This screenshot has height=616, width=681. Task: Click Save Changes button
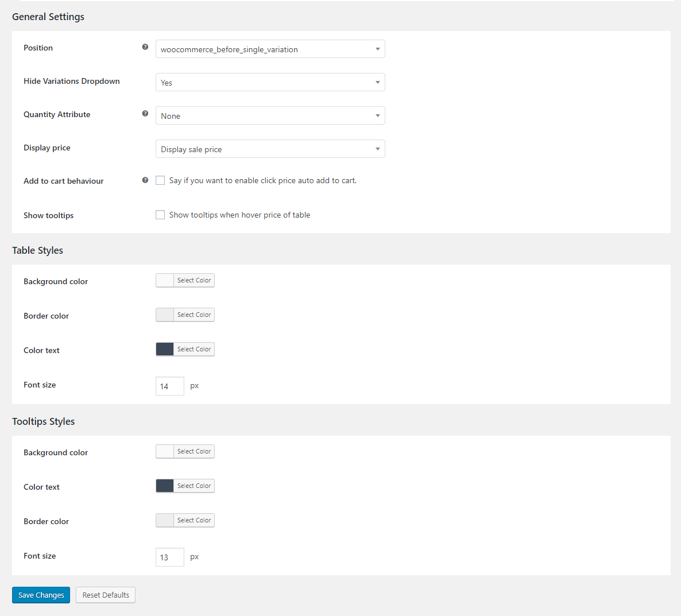click(41, 595)
